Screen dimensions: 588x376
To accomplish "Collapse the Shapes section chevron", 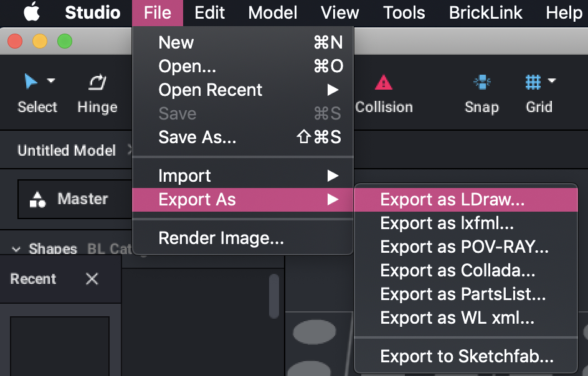I will [16, 250].
